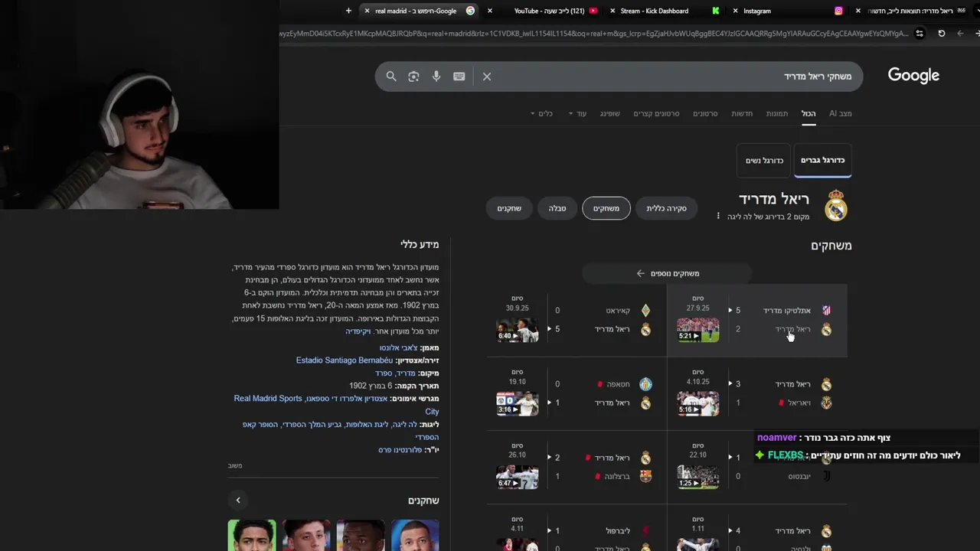
Task: Select the סקירה כללית chip
Action: tap(666, 208)
